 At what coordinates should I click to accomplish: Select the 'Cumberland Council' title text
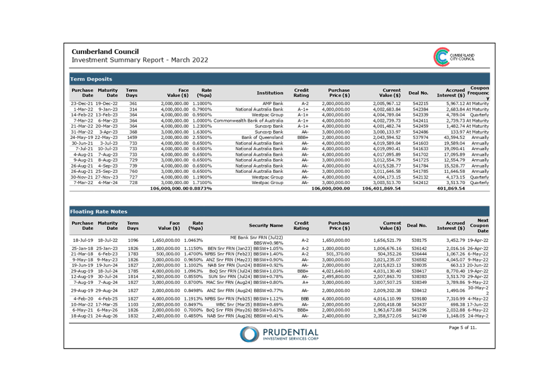(x=105, y=52)
